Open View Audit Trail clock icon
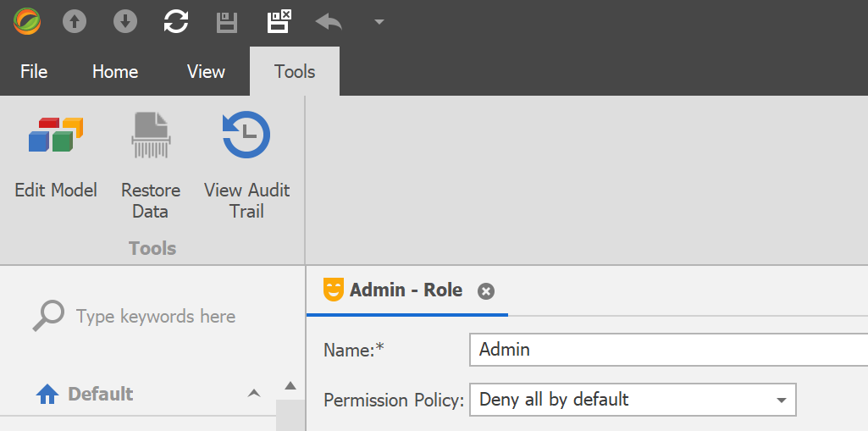868x431 pixels. pyautogui.click(x=246, y=165)
